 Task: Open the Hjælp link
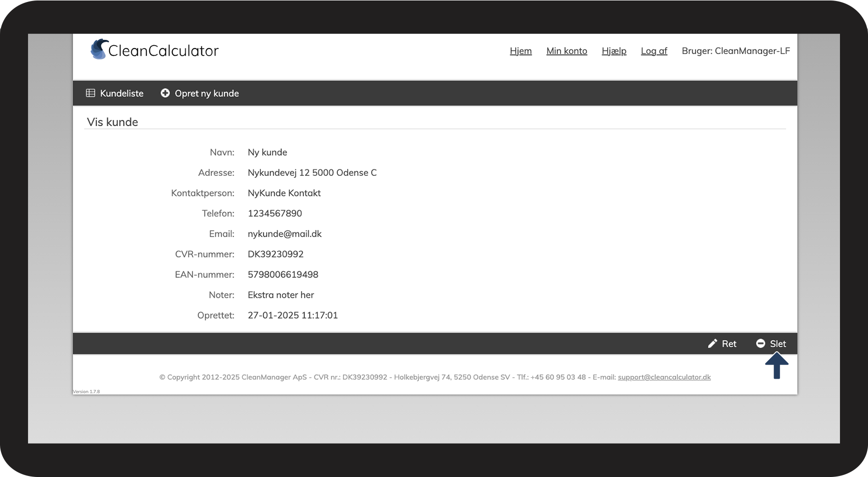614,51
